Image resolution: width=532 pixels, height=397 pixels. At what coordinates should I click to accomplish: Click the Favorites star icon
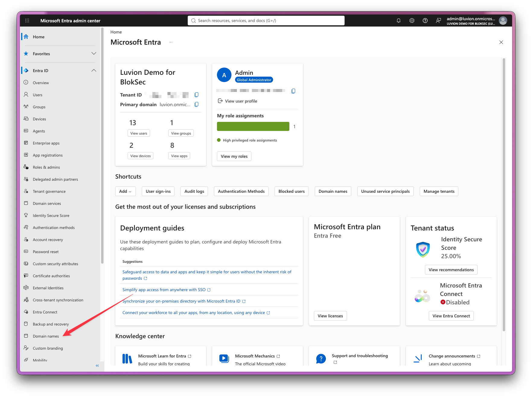26,54
